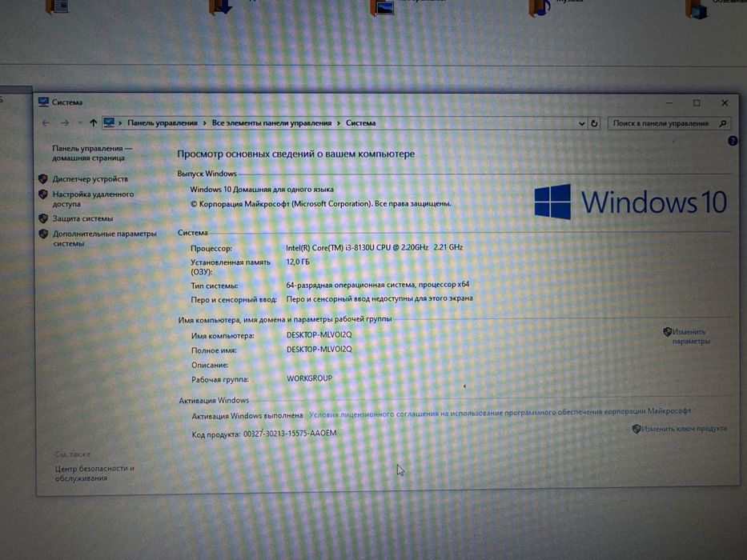
Task: Open the address bar history dropdown arrow
Action: [582, 123]
